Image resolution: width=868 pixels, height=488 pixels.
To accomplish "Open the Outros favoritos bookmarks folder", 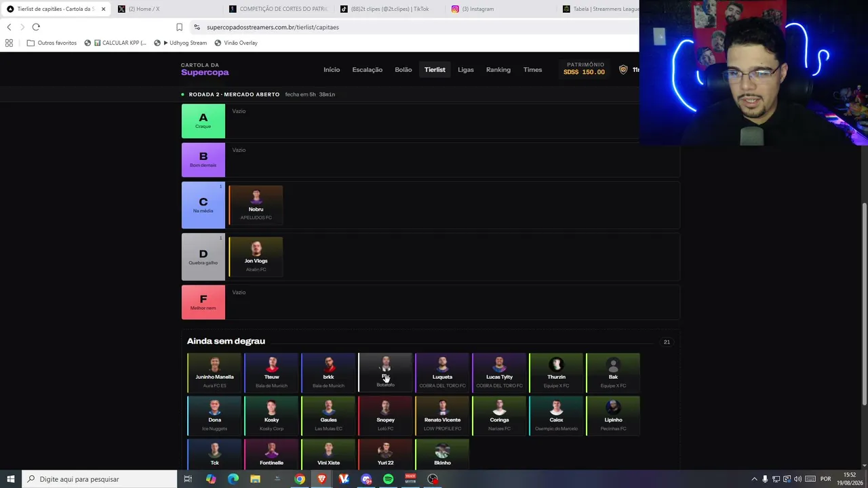I will click(52, 43).
